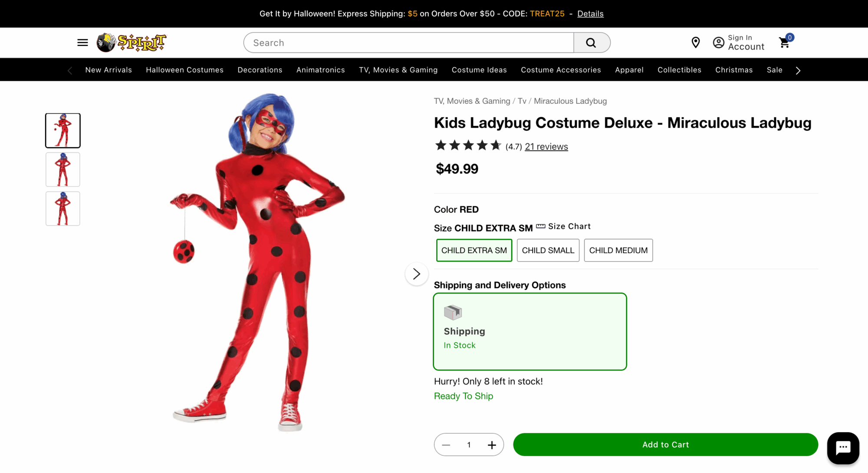Viewport: 868px width, 473px height.
Task: Click the five-star rating display
Action: (468, 146)
